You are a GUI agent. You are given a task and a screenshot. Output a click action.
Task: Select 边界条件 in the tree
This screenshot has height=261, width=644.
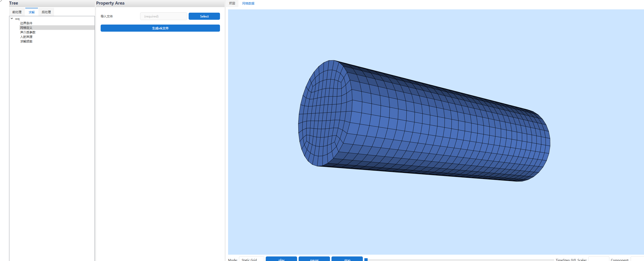point(26,23)
